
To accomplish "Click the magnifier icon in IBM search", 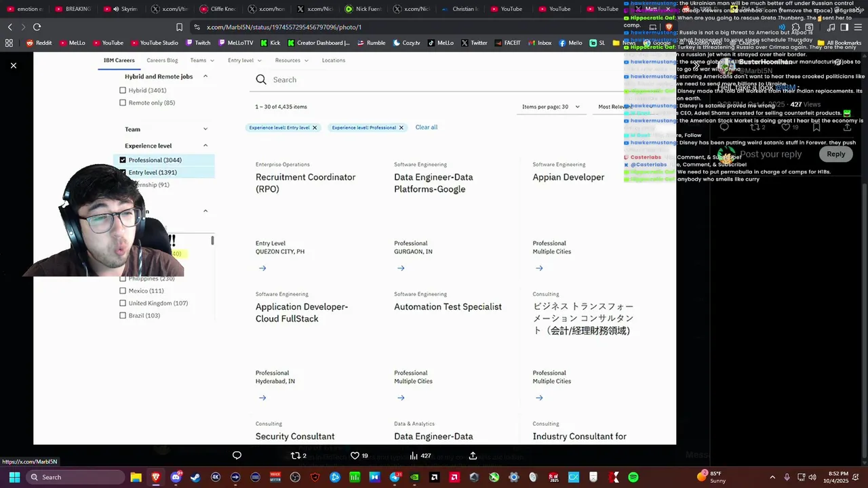I will [x=261, y=80].
